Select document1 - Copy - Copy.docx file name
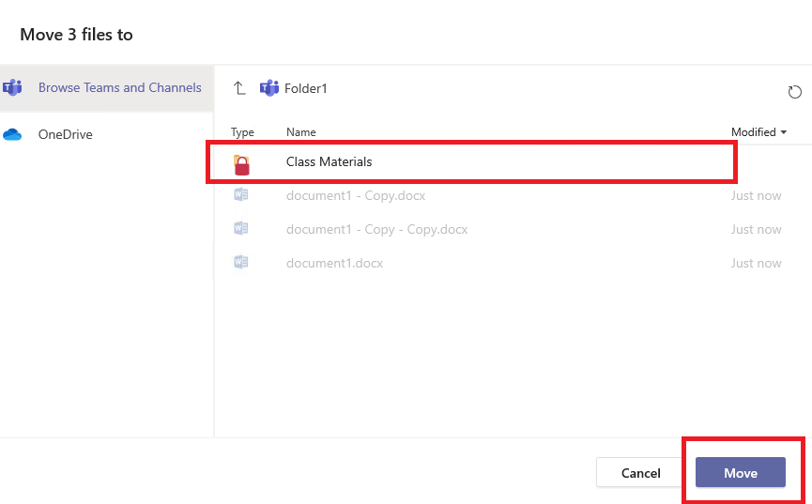This screenshot has width=812, height=504. tap(377, 229)
